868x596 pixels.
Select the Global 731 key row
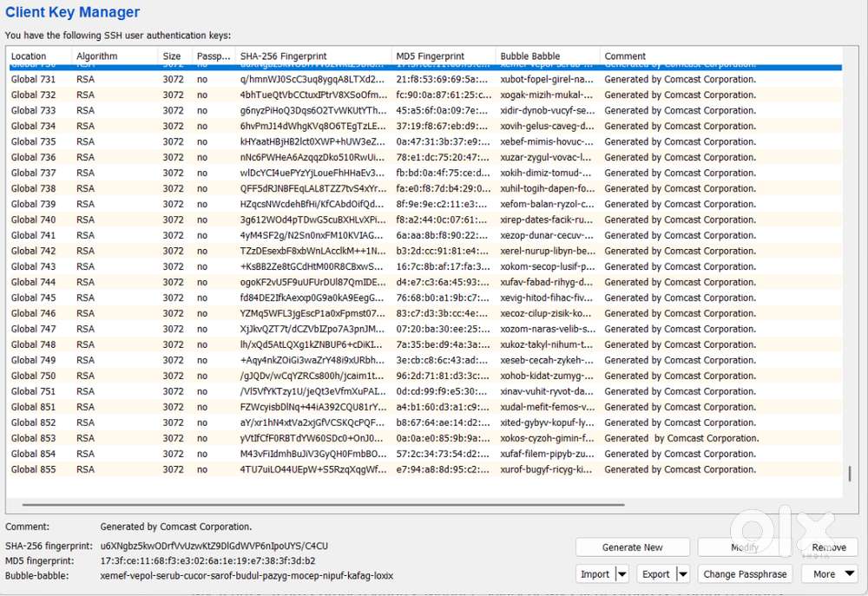coord(424,79)
